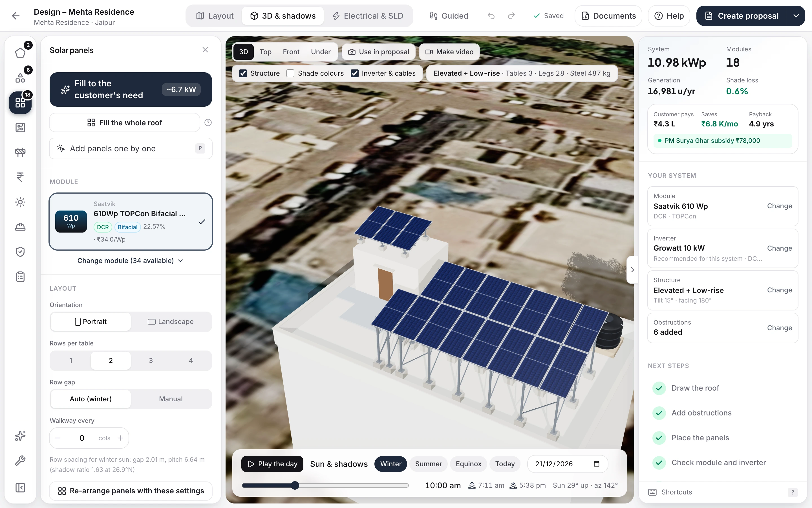Open the roof outline tool with badge 2
Image resolution: width=812 pixels, height=508 pixels.
(x=21, y=53)
